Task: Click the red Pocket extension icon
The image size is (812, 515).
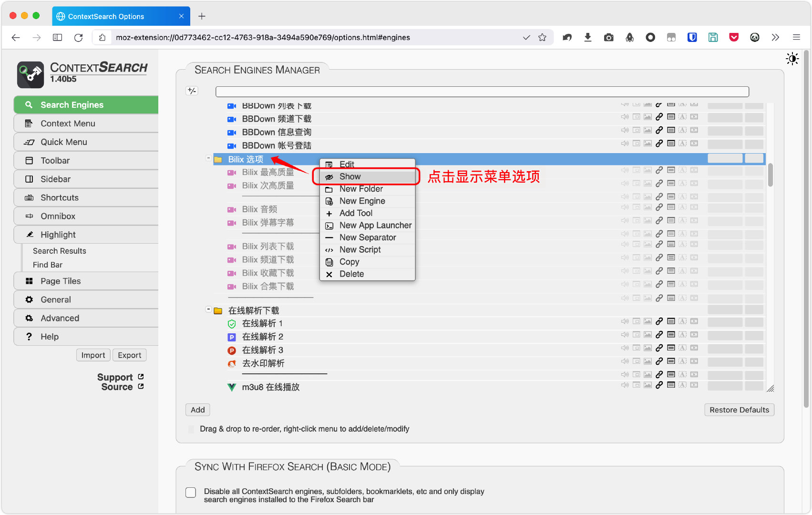Action: click(734, 38)
